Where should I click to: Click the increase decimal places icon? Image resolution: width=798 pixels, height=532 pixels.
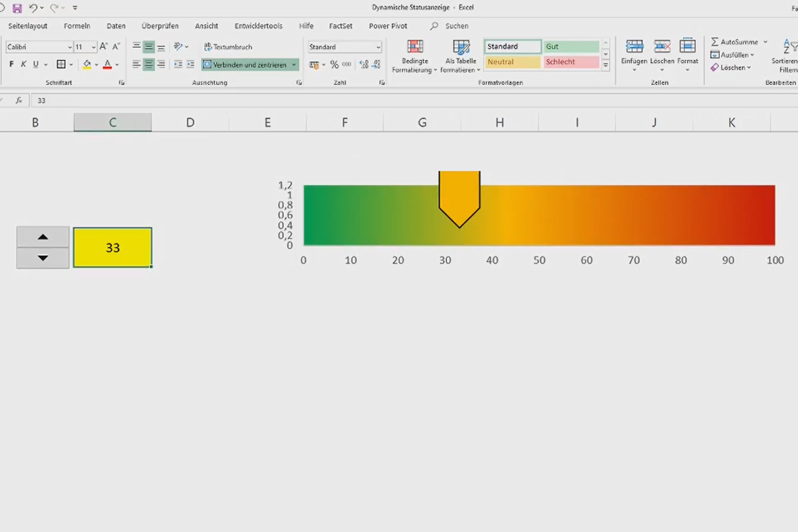click(363, 65)
